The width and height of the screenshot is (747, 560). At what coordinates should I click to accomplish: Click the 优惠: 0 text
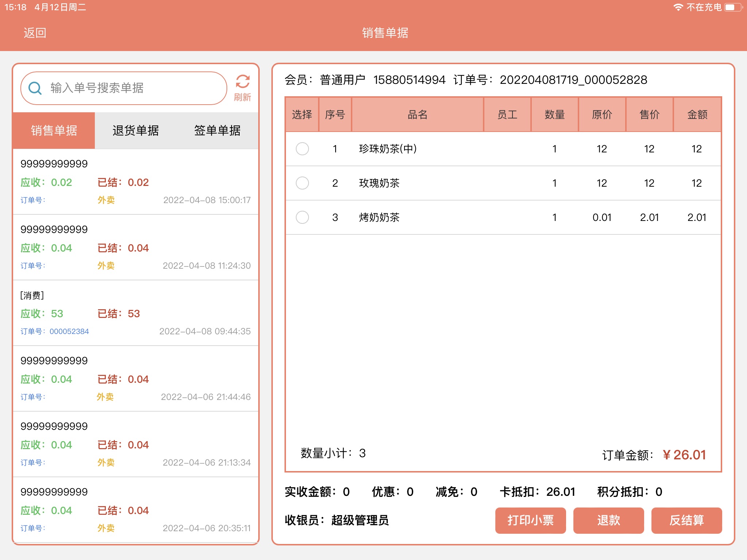click(393, 492)
